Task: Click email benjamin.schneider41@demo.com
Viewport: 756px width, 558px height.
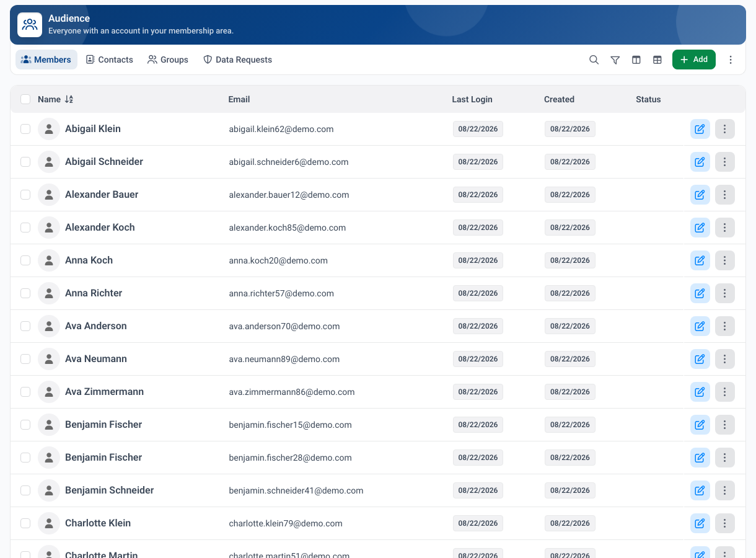Action: pyautogui.click(x=296, y=490)
